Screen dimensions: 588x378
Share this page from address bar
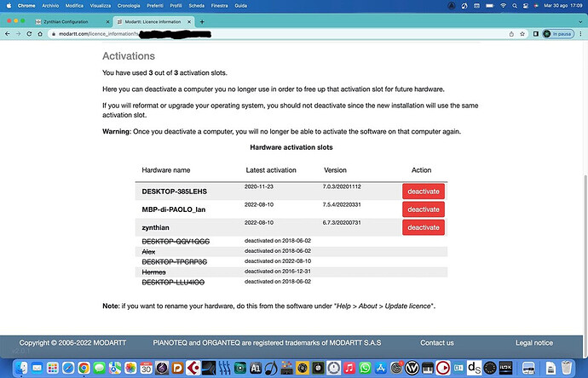(511, 34)
